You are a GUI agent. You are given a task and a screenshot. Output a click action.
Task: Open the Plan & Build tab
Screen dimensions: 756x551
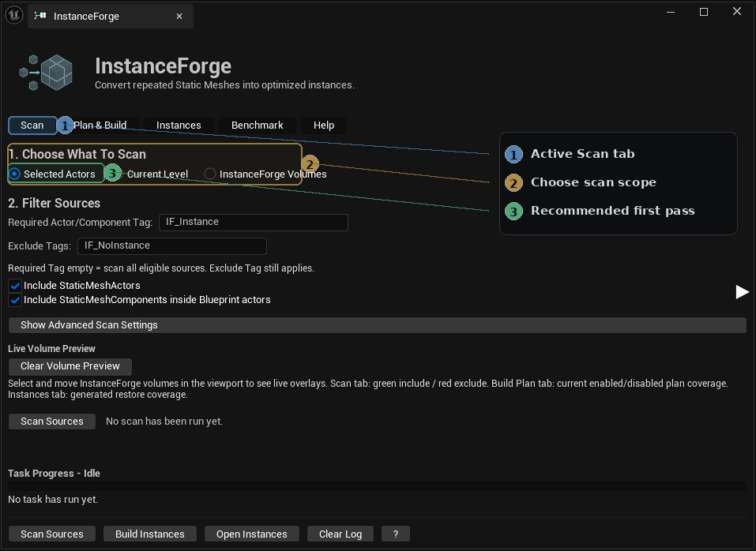(100, 126)
